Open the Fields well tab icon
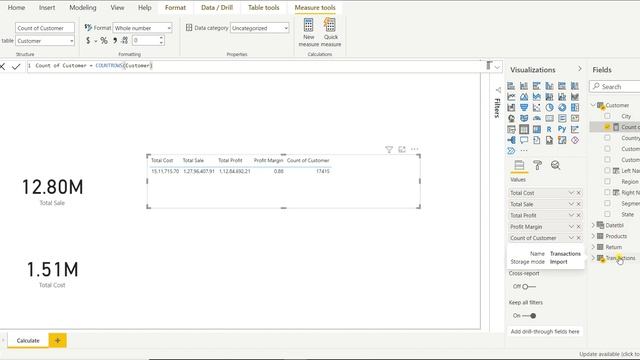 pos(519,165)
